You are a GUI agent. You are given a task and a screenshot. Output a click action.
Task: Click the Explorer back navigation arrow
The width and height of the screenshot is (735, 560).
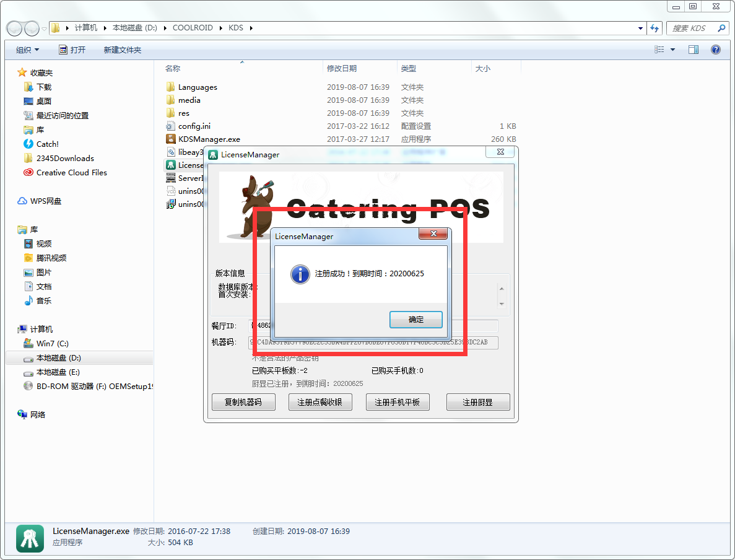coord(14,28)
